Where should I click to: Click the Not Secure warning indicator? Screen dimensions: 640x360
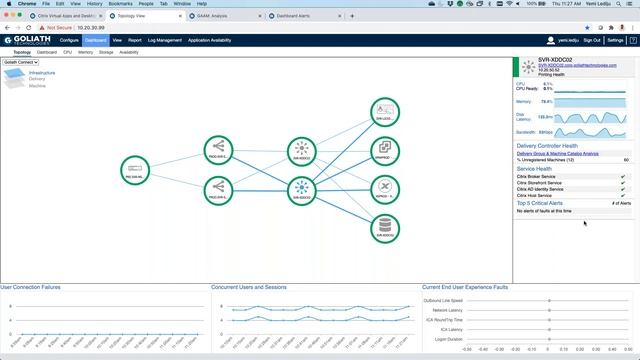pyautogui.click(x=56, y=28)
